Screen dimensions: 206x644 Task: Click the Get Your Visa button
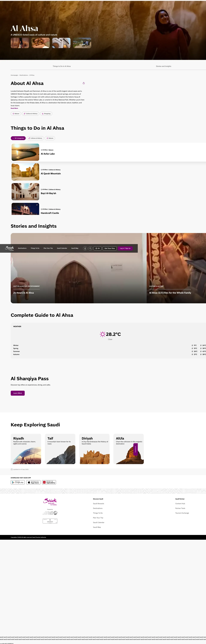click(110, 248)
